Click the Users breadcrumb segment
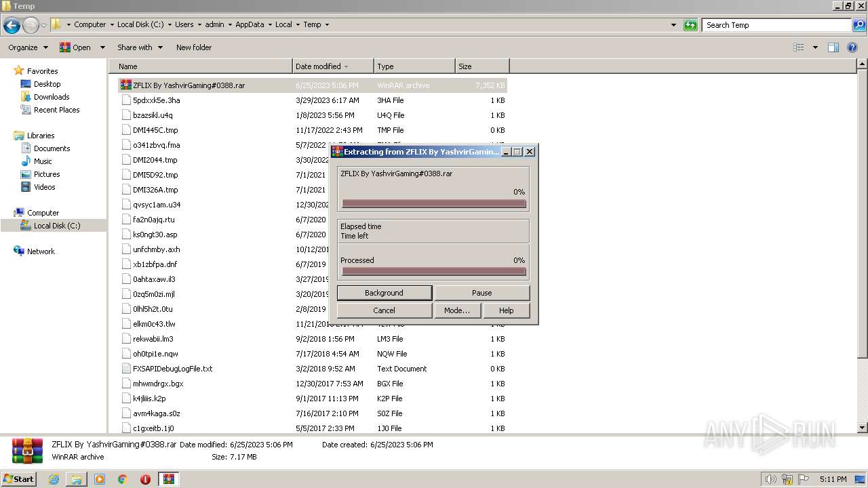 click(184, 24)
